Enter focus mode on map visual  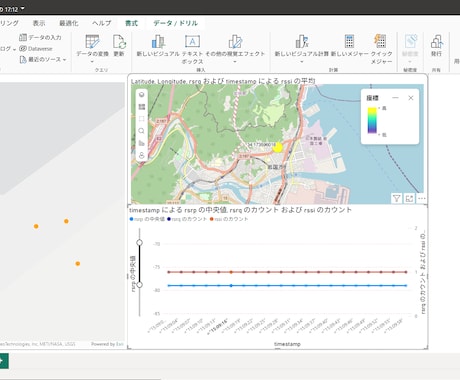pos(409,199)
